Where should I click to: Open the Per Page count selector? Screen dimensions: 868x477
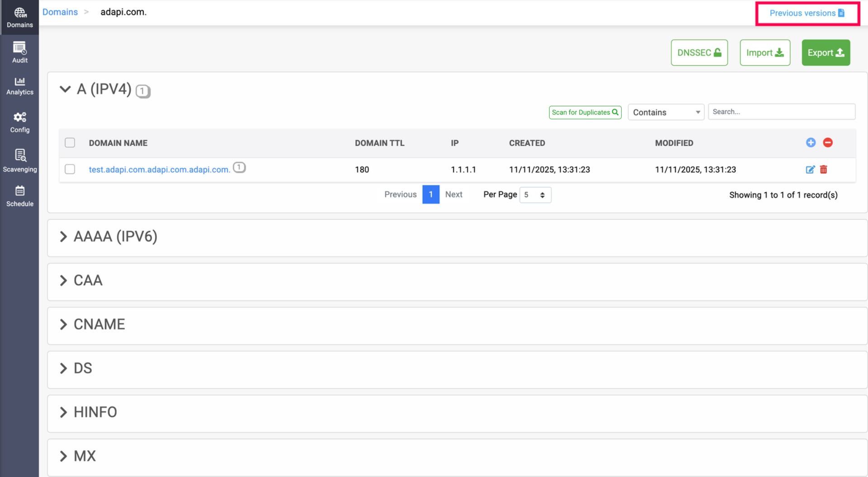coord(535,195)
